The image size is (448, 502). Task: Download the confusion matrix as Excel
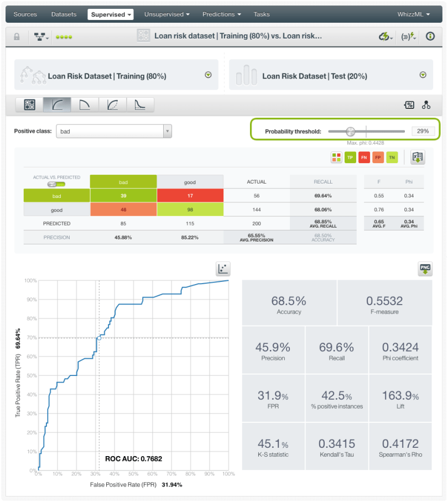coord(418,158)
